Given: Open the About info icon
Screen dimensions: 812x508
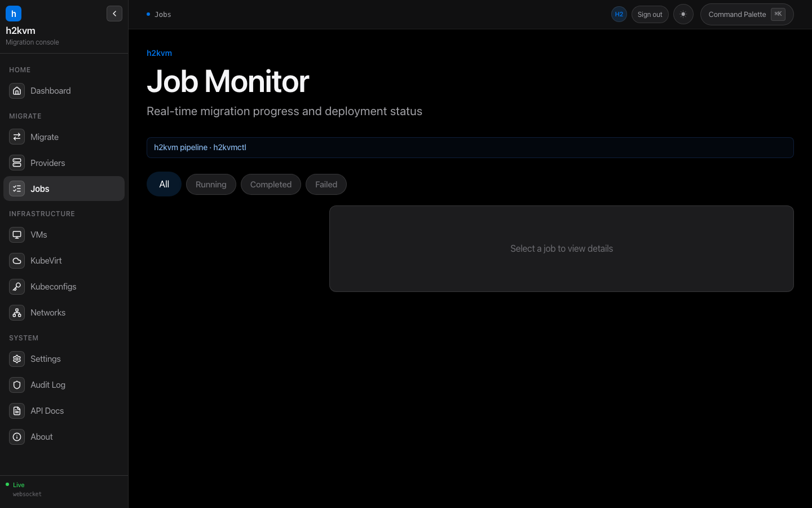Looking at the screenshot, I should [17, 437].
